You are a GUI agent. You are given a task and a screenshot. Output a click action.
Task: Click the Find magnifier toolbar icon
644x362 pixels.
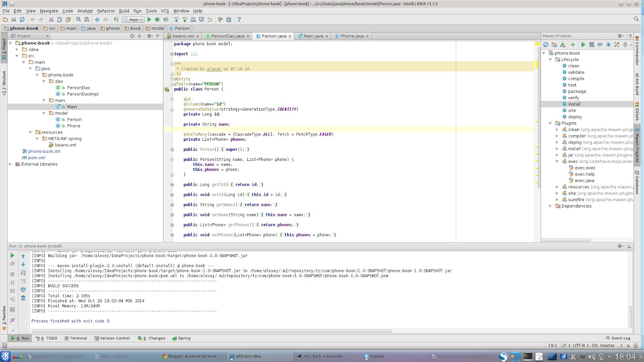pos(78,19)
